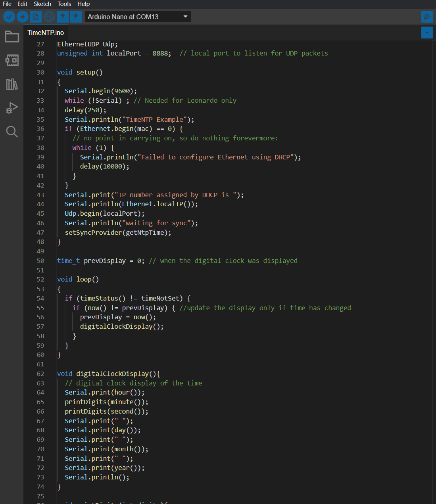Select the TimeNTP.ino editor tab

pos(46,33)
